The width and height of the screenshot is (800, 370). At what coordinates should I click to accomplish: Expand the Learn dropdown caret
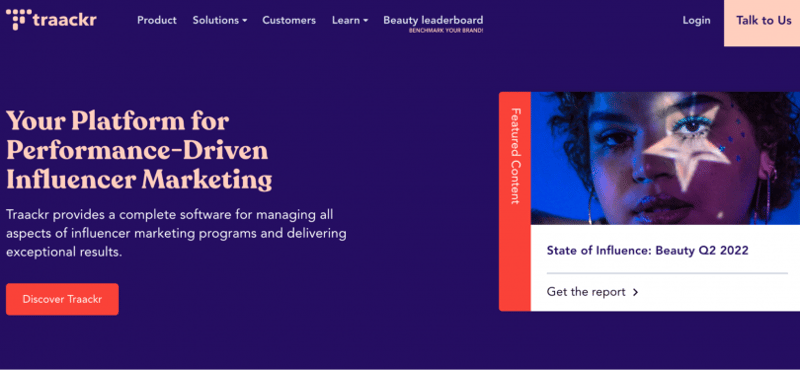click(365, 21)
